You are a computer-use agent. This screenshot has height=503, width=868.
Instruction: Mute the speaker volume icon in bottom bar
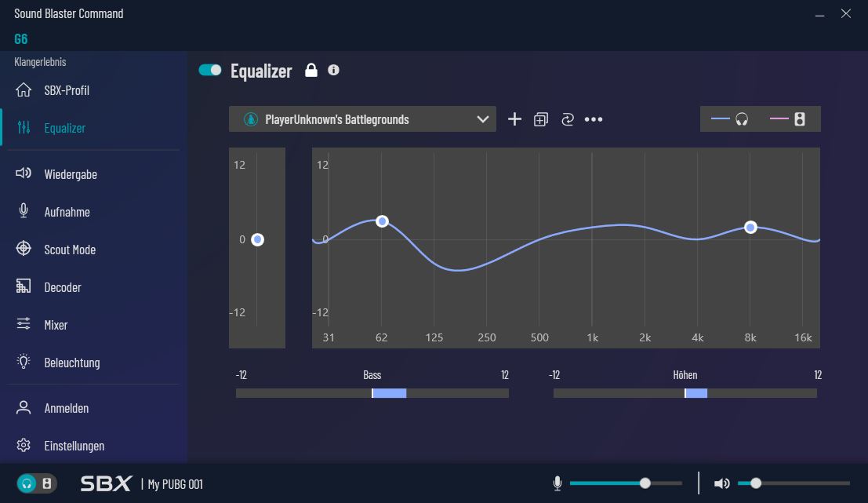(x=721, y=483)
